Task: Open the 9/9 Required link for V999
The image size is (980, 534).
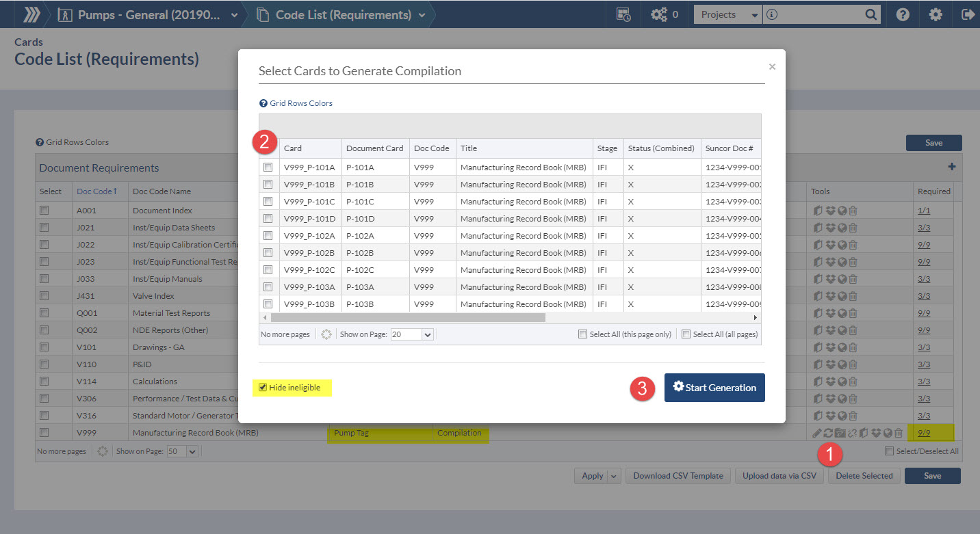Action: point(924,433)
